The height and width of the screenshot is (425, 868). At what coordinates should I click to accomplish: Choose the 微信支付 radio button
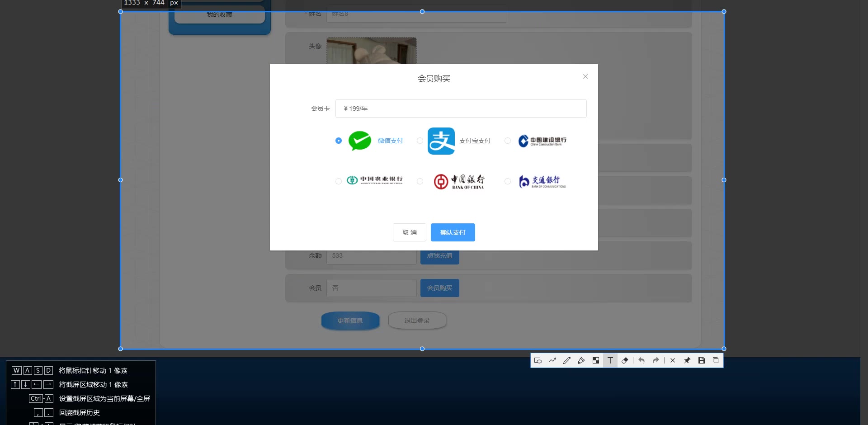pyautogui.click(x=339, y=141)
